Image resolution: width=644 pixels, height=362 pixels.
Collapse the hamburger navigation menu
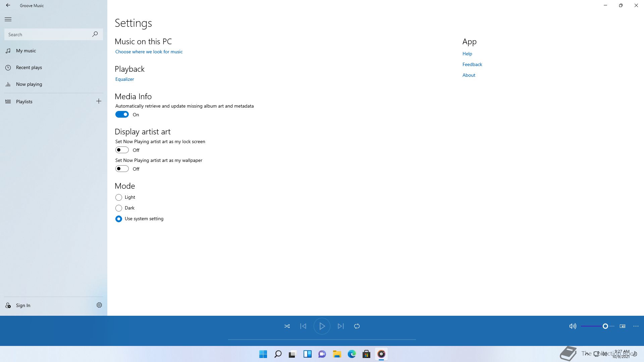tap(8, 19)
